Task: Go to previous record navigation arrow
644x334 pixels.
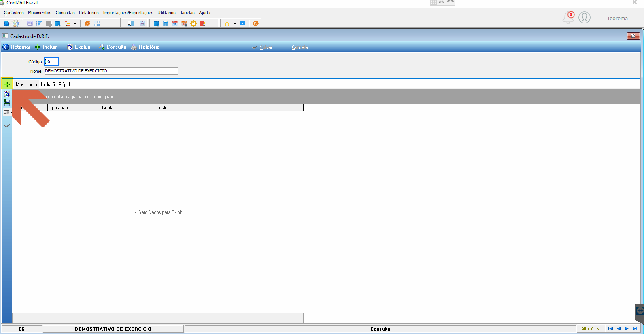Action: pyautogui.click(x=618, y=329)
